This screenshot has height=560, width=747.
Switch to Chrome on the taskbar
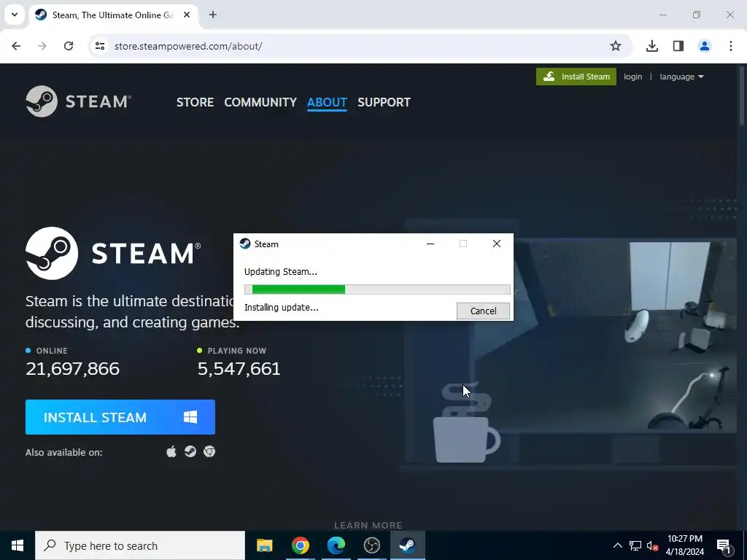point(300,545)
